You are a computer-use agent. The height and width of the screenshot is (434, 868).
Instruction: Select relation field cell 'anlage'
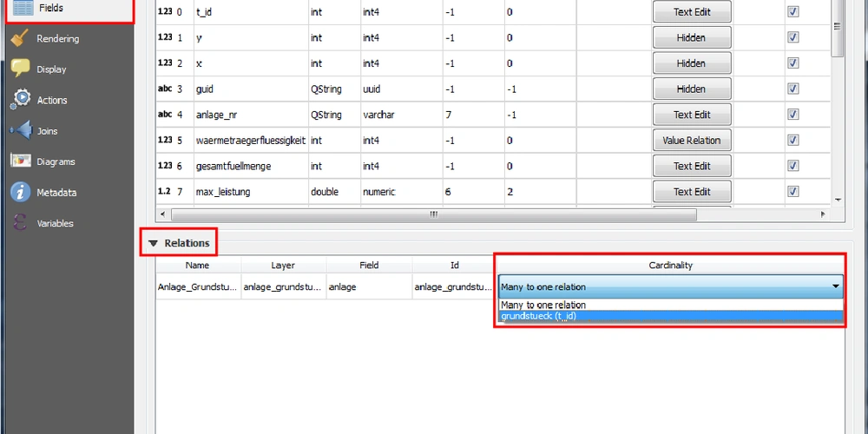point(369,286)
